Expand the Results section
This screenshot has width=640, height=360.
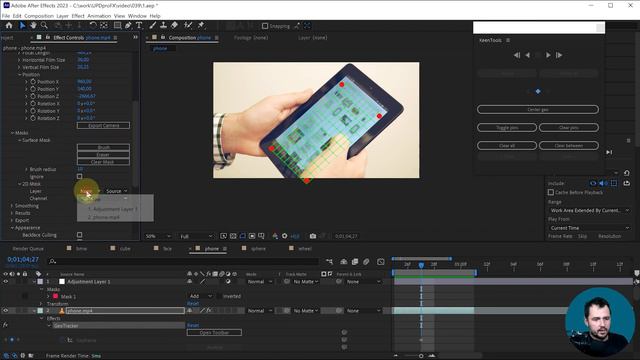(12, 213)
